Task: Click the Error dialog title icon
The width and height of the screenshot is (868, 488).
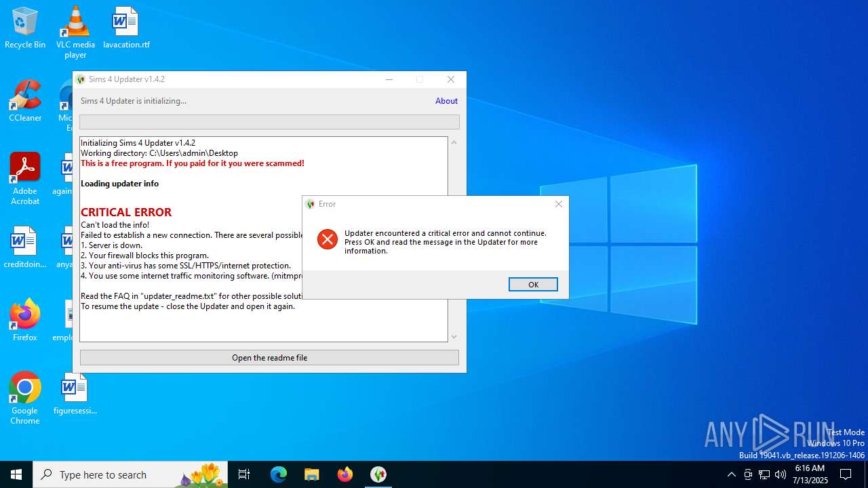Action: coord(311,204)
